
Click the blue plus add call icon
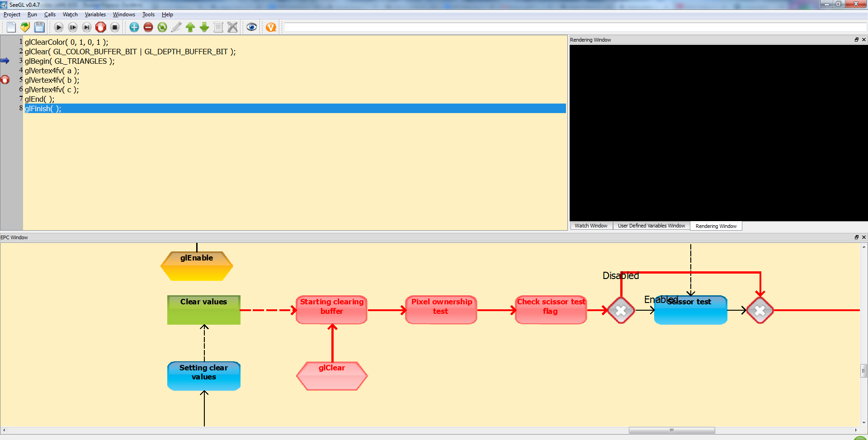(x=134, y=27)
